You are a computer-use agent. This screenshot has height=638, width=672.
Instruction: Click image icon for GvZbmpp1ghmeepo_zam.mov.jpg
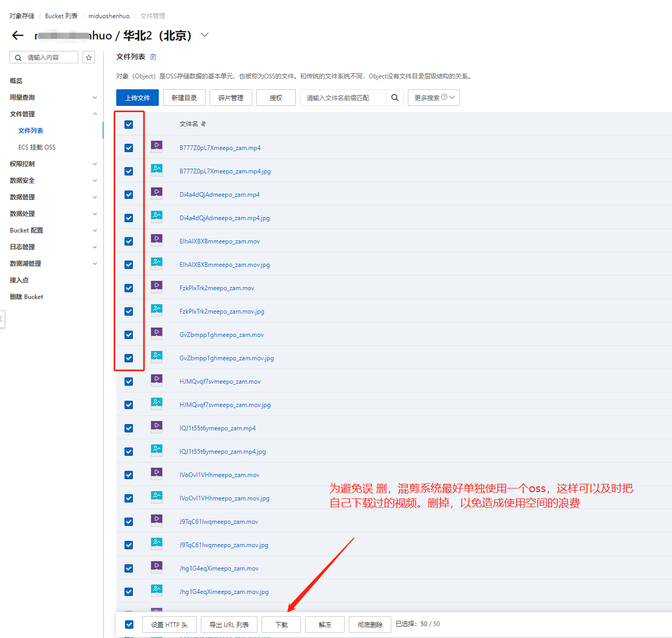(157, 357)
